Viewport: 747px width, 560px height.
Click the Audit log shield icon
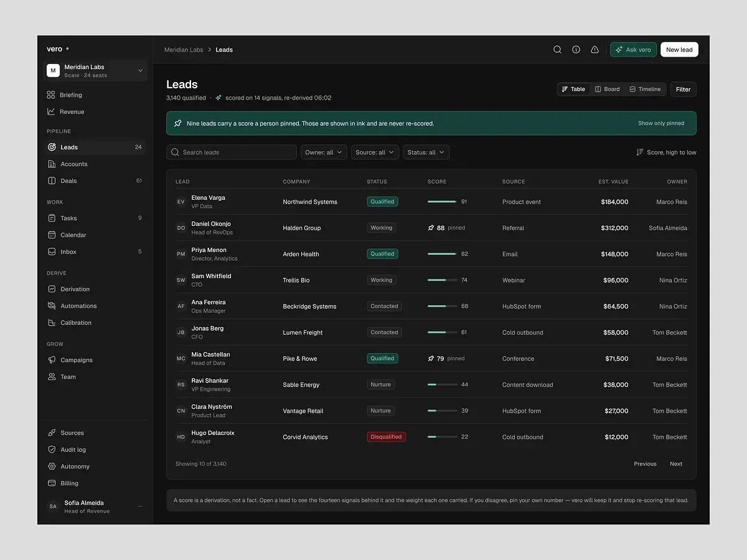52,450
